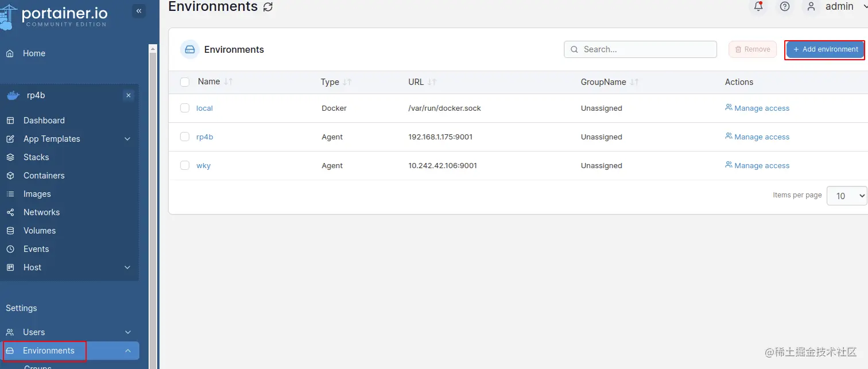
Task: Open the help question mark icon
Action: pos(785,7)
